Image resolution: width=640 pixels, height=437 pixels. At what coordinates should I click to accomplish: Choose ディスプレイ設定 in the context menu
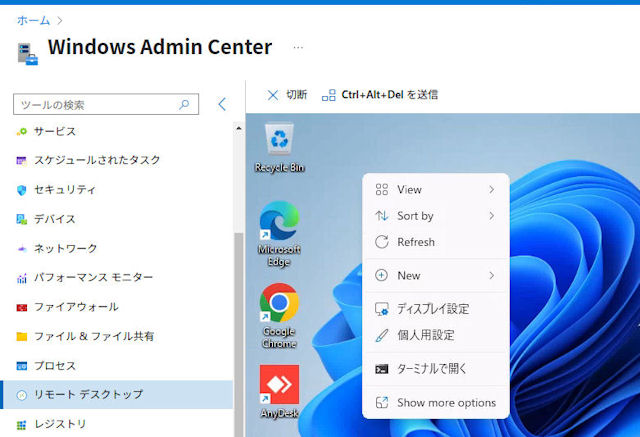tap(436, 309)
